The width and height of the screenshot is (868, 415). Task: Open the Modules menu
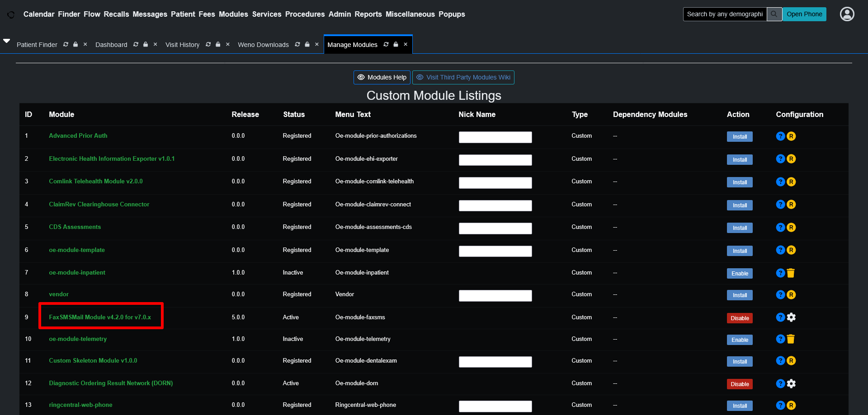pyautogui.click(x=233, y=14)
